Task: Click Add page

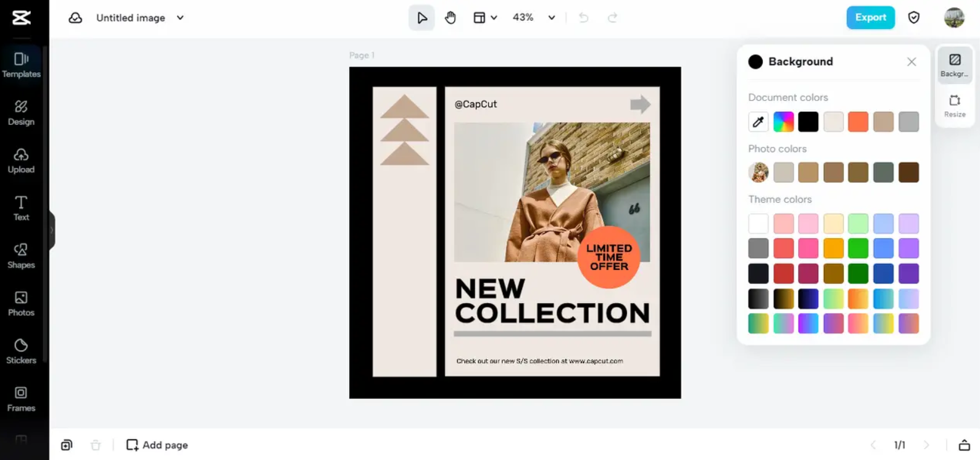Action: [157, 445]
